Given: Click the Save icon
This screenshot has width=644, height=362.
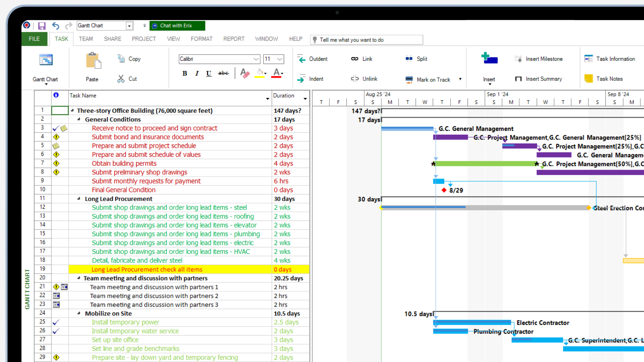Looking at the screenshot, I should pos(42,25).
